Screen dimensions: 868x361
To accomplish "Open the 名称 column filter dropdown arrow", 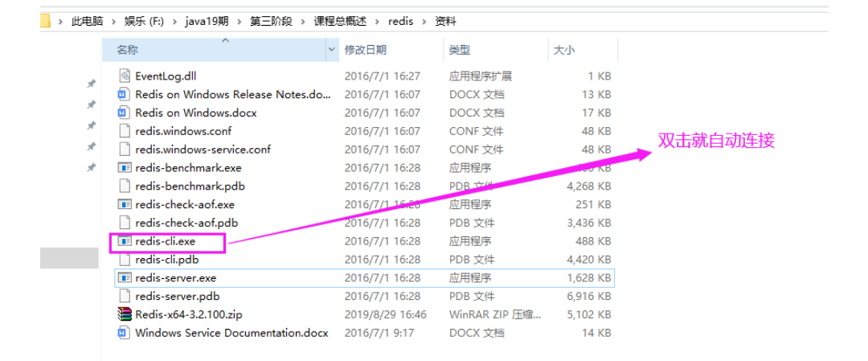I will click(332, 50).
